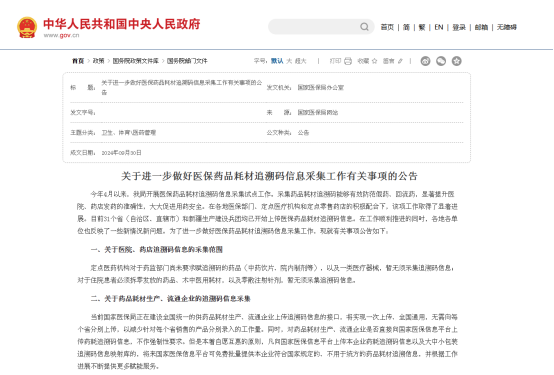The height and width of the screenshot is (375, 554).
Task: Share via the WeChat round icon
Action: tap(441, 61)
